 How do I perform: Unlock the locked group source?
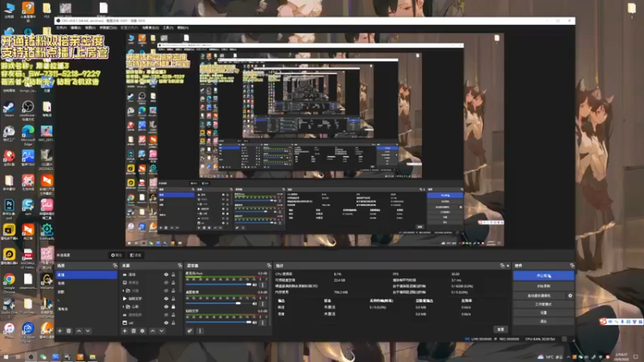click(173, 307)
